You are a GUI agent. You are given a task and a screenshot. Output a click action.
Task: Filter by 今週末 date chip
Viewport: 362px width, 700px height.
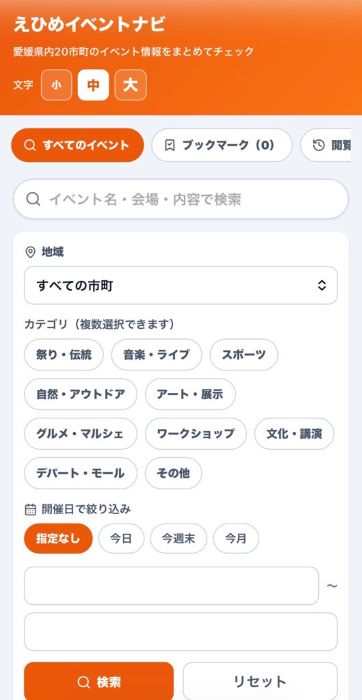pos(179,538)
